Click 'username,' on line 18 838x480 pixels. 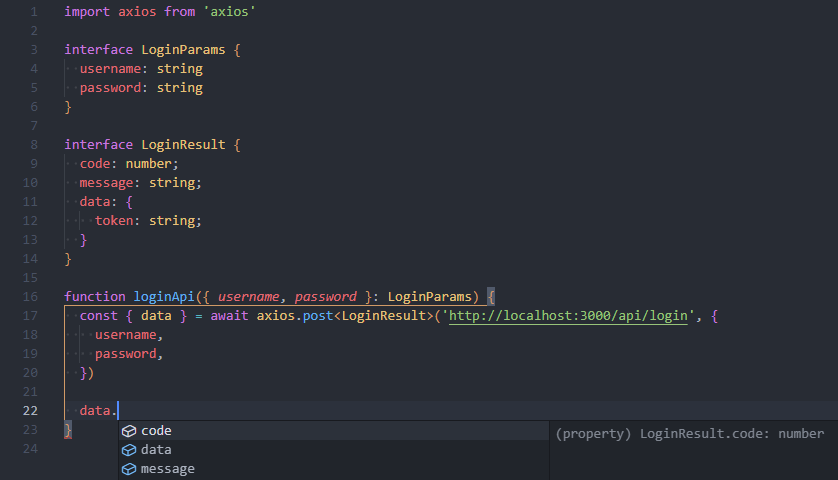click(129, 335)
